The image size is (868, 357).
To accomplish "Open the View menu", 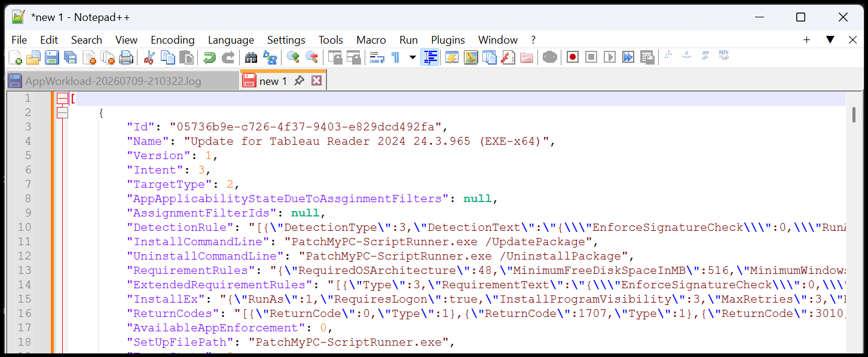I will click(x=126, y=40).
